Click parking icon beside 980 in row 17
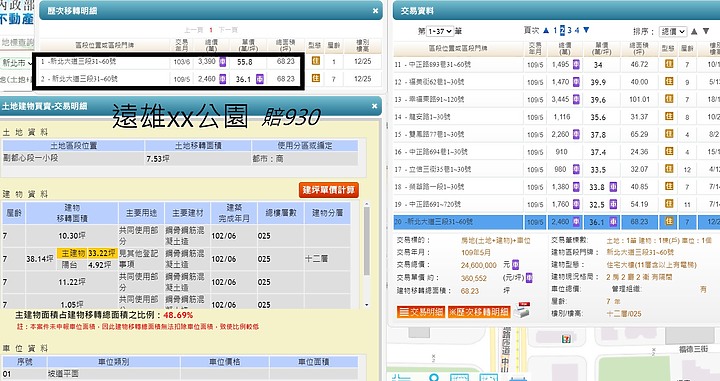The height and width of the screenshot is (381, 720). coord(576,169)
